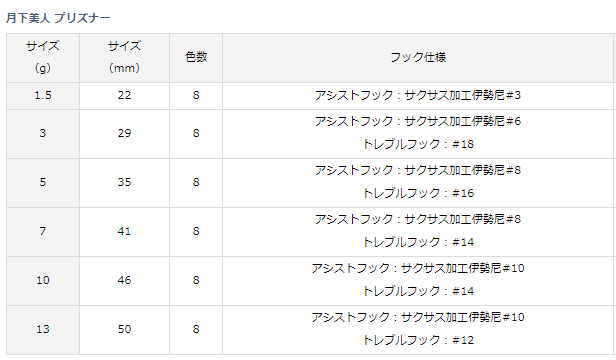The image size is (616, 360).
Task: Click the 7 g weight cell
Action: tap(43, 232)
